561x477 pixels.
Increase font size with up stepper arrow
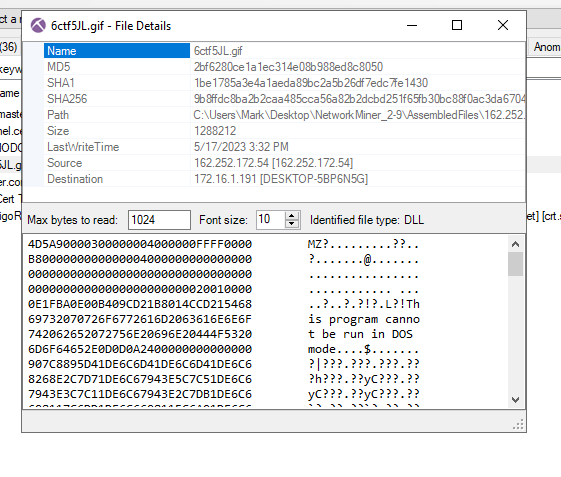pyautogui.click(x=292, y=216)
